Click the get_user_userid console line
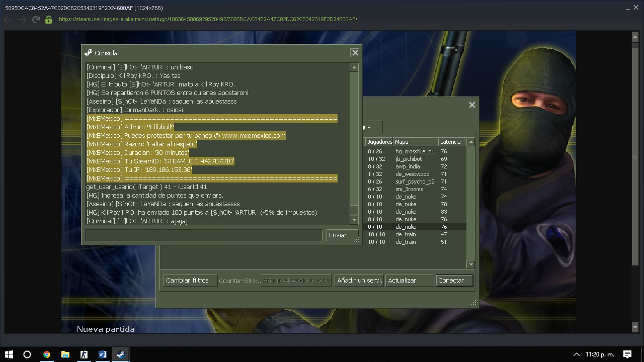 tap(147, 187)
